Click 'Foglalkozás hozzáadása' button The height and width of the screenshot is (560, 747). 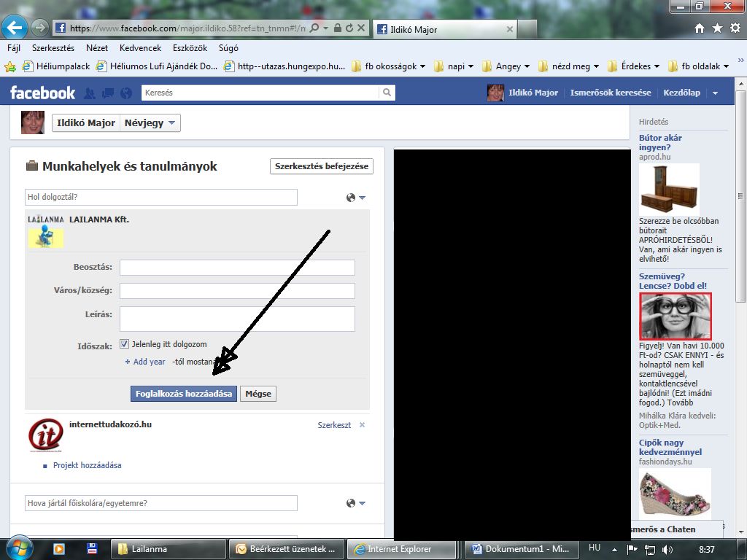183,394
